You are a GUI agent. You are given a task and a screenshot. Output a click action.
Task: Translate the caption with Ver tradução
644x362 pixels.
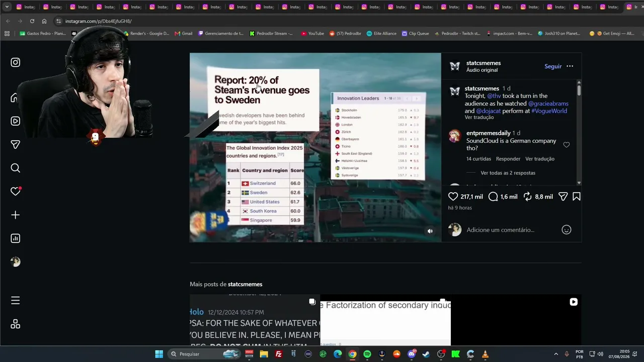pyautogui.click(x=479, y=117)
